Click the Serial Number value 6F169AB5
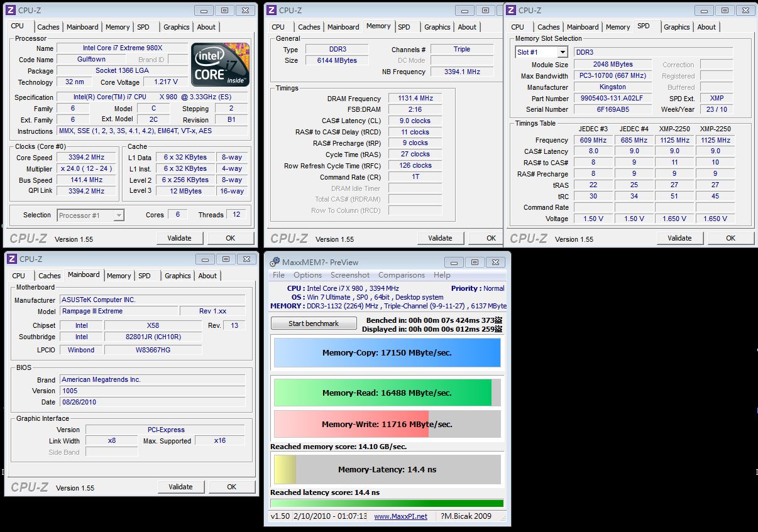The width and height of the screenshot is (758, 532). [x=613, y=110]
